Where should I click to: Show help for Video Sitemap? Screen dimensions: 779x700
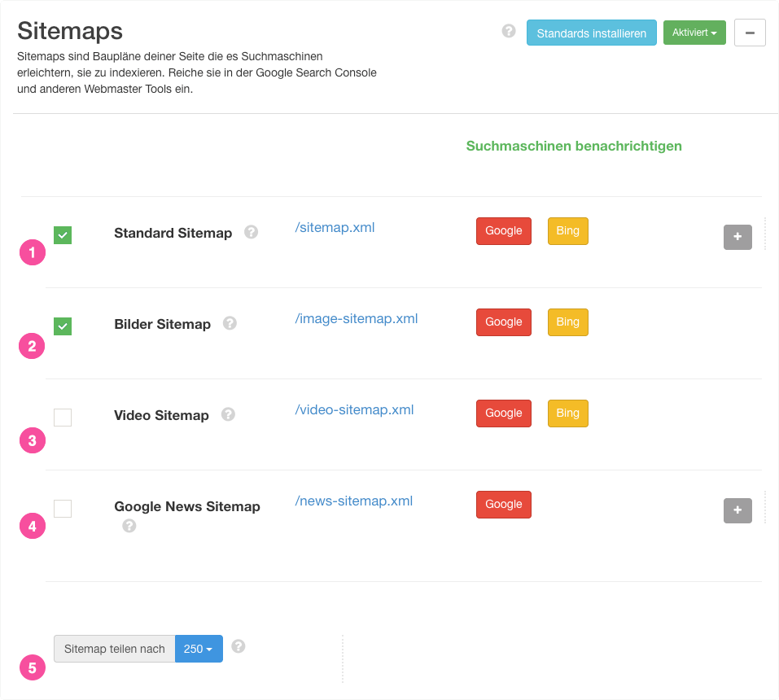[x=228, y=414]
